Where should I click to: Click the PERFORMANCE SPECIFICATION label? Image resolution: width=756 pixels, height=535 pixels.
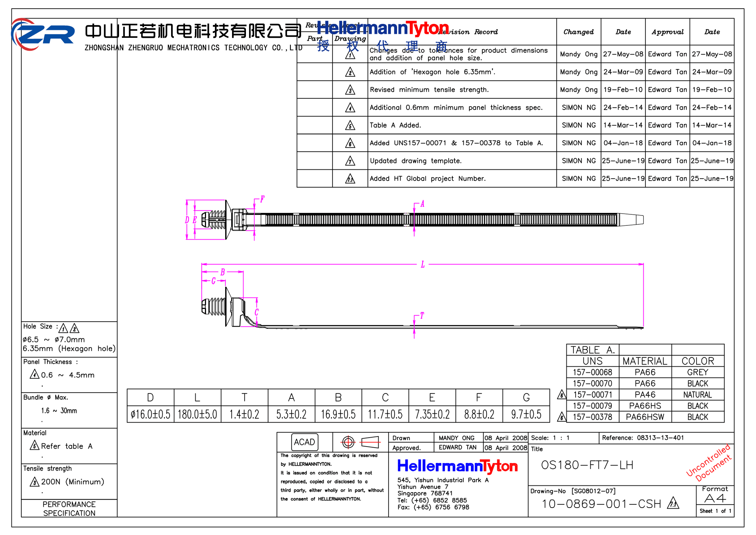pos(69,509)
